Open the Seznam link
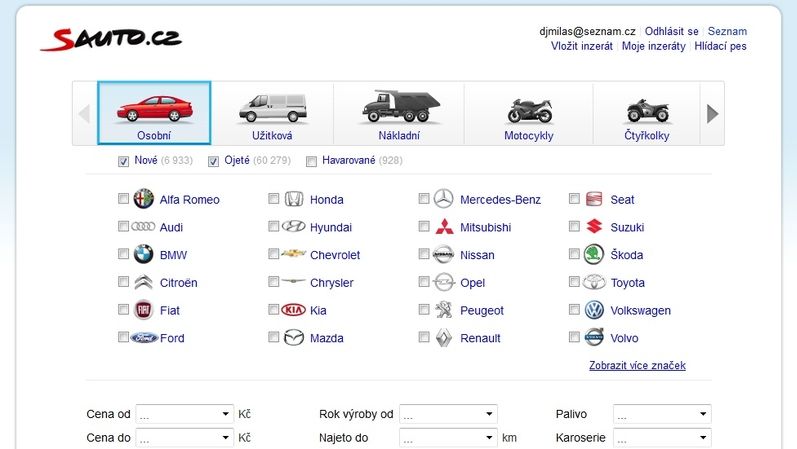Viewport: 797px width, 449px height. tap(727, 32)
